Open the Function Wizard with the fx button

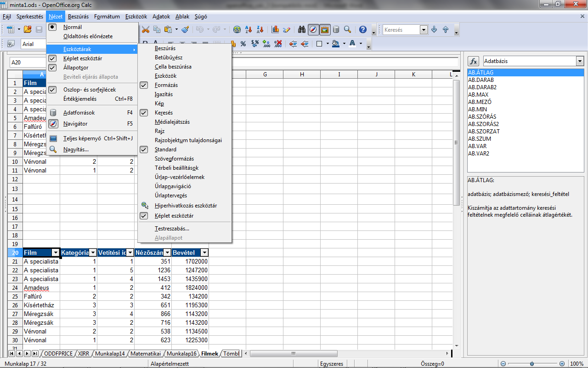pos(473,61)
